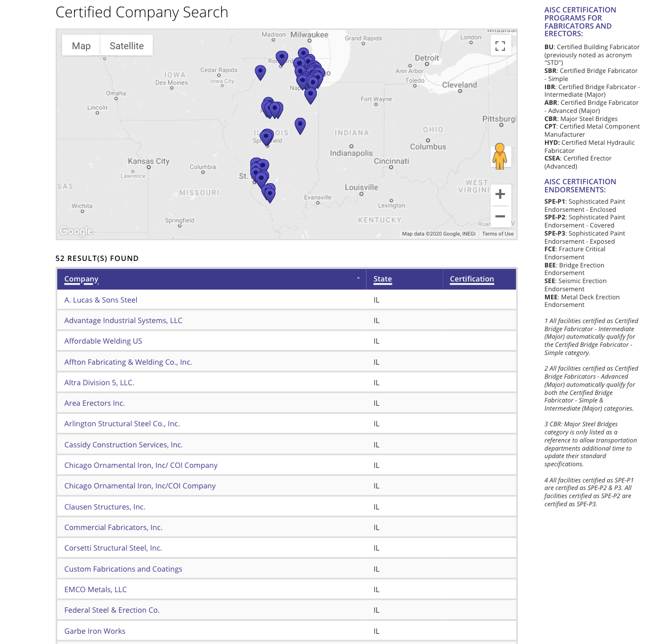Screen dimensions: 652x644
Task: Open the Google logo link on map
Action: (76, 231)
